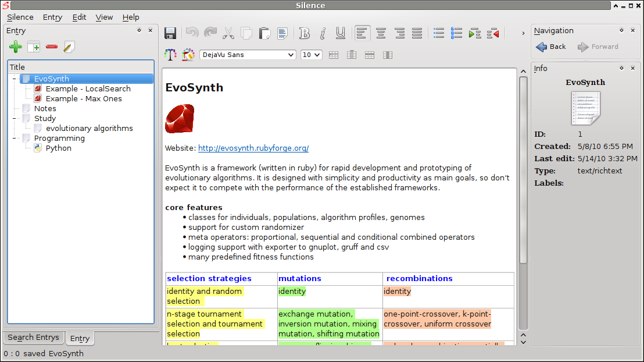Click the third table row icon
This screenshot has width=644, height=362.
370,55
